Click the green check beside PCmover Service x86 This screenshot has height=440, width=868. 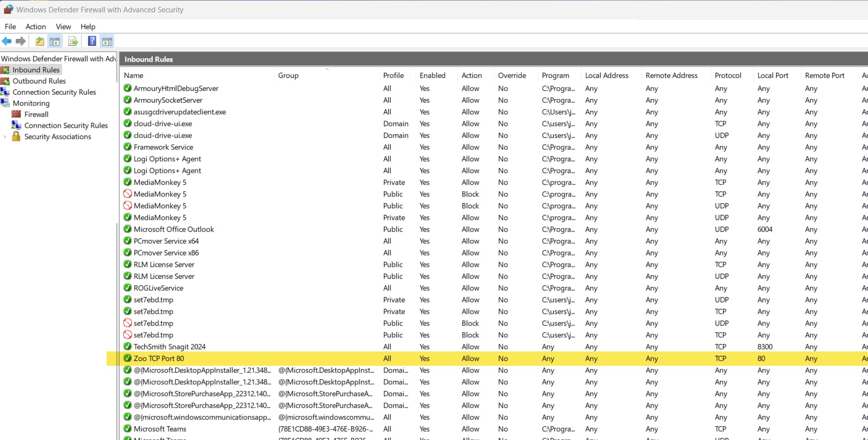click(127, 253)
